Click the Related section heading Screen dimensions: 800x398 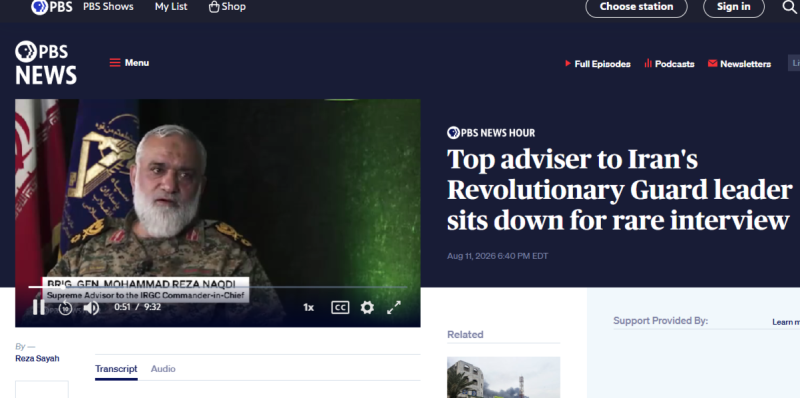[465, 335]
